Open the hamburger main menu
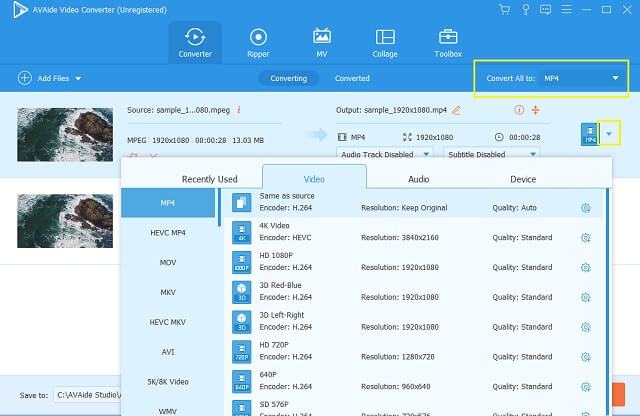The image size is (640, 416). tap(566, 9)
